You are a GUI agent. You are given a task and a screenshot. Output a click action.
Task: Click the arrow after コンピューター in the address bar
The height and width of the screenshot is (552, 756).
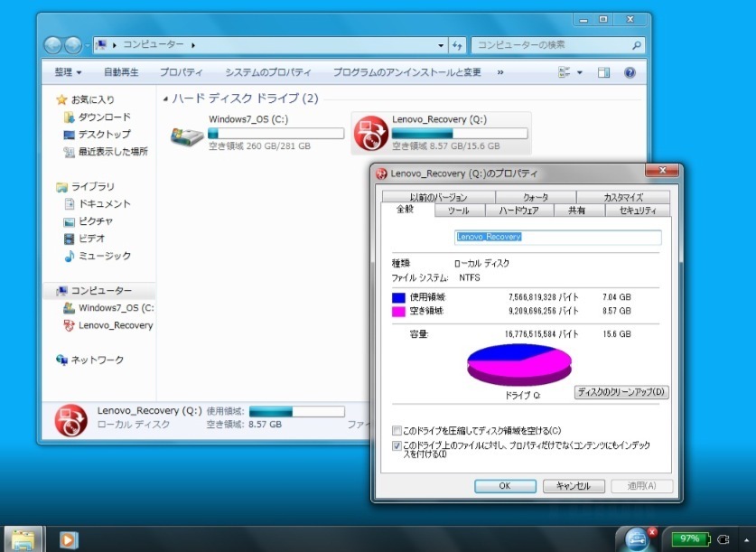(193, 45)
